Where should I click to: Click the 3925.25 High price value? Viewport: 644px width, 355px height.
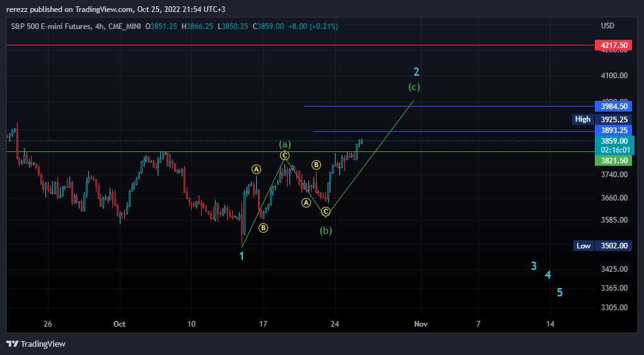614,119
